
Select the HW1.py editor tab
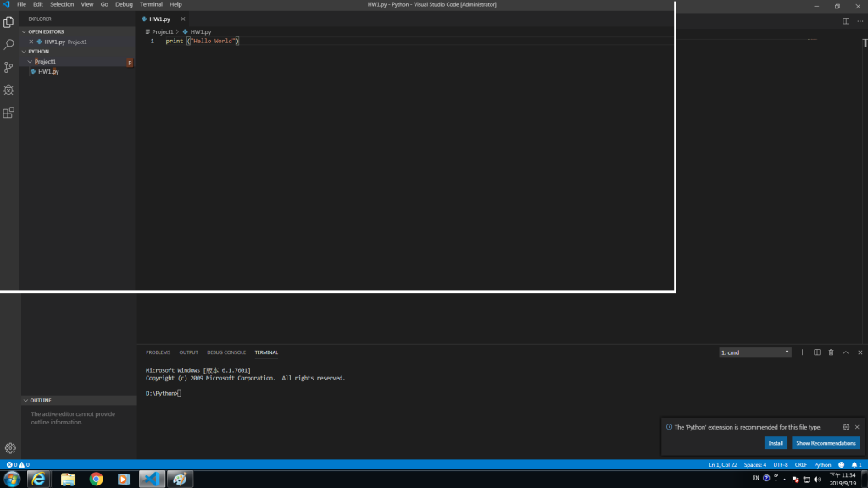point(160,19)
